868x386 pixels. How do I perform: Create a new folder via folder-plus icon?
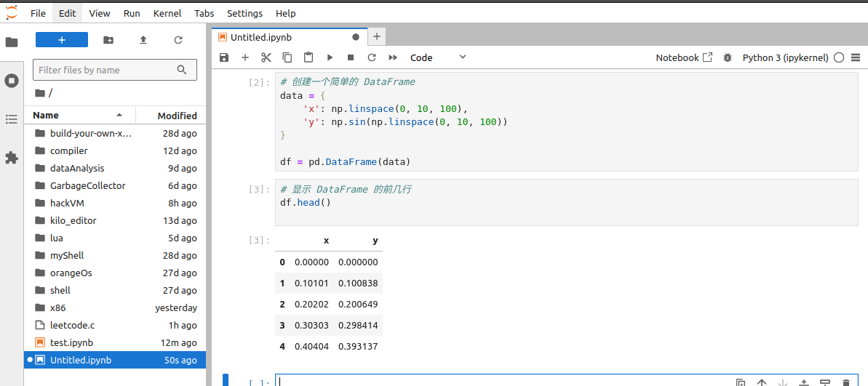point(108,40)
